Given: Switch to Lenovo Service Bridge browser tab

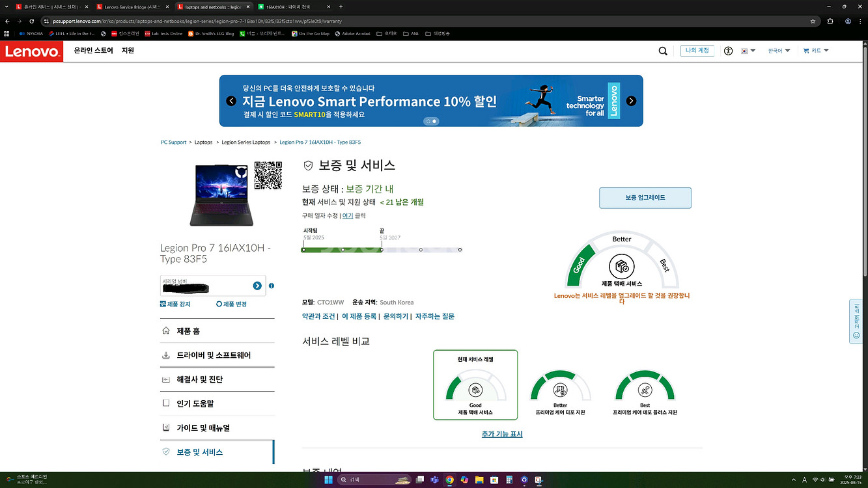Looking at the screenshot, I should [x=132, y=7].
